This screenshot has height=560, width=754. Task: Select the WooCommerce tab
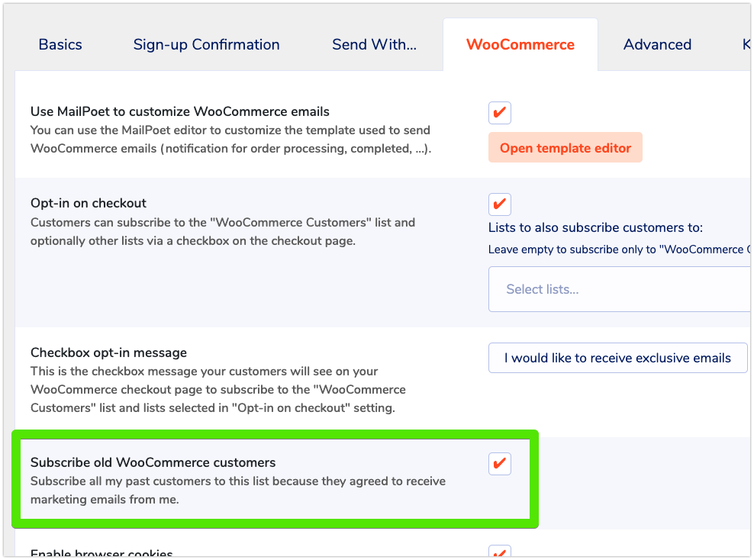point(520,44)
